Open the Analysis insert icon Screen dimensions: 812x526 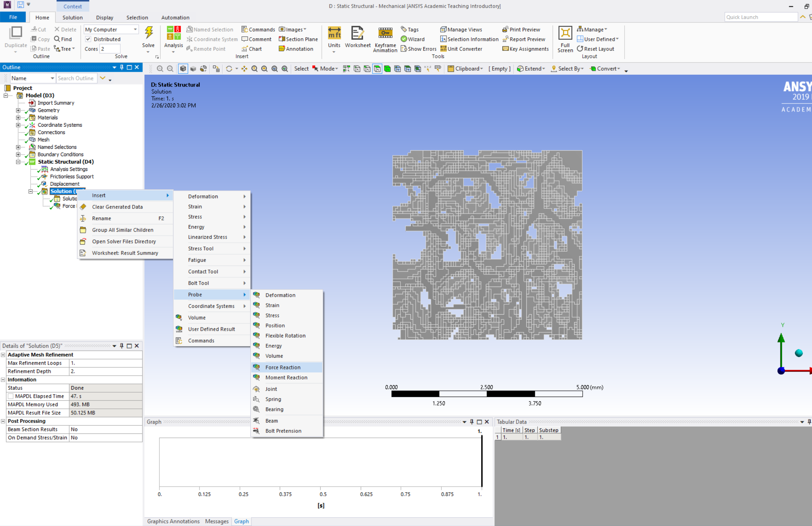coord(173,33)
